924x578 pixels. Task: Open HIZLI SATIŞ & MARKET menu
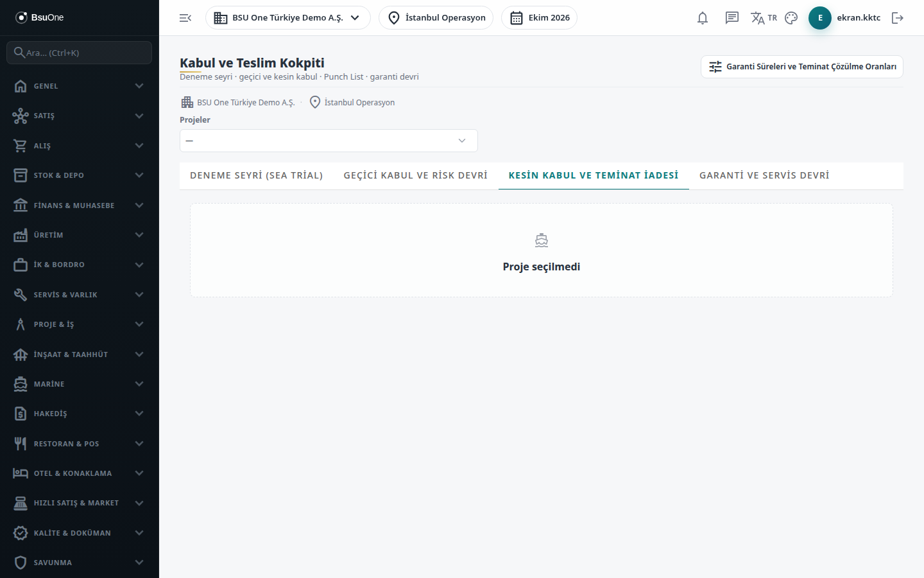(80, 503)
